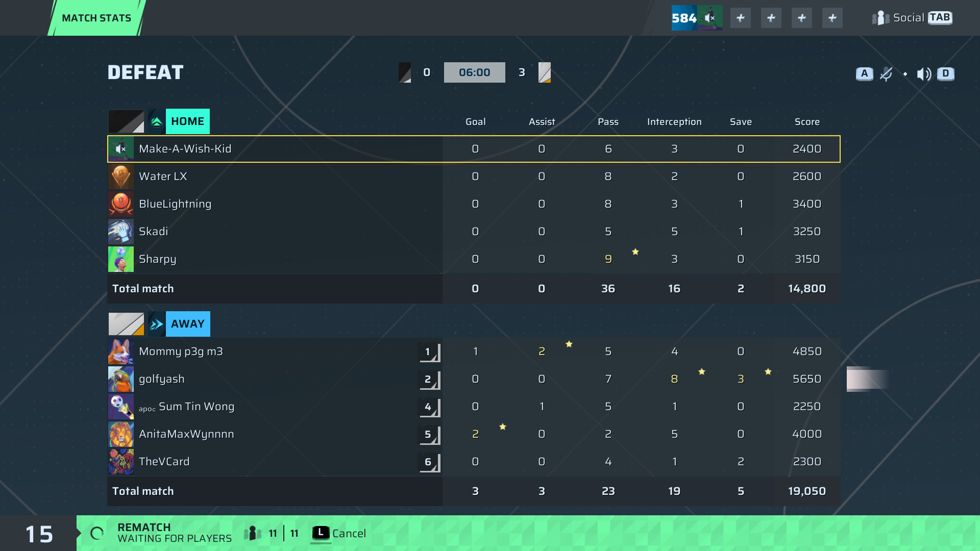Click the 06:00 match timer
This screenshot has width=980, height=551.
474,72
